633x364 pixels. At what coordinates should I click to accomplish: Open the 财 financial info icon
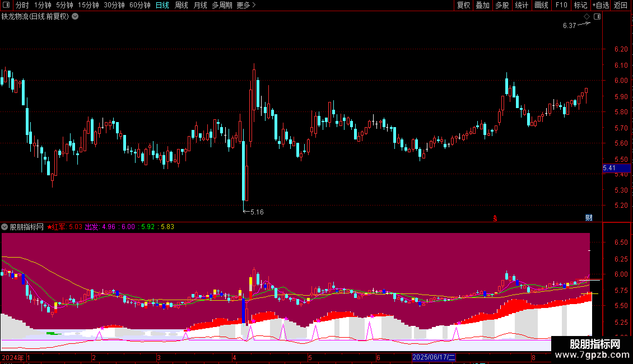(589, 218)
